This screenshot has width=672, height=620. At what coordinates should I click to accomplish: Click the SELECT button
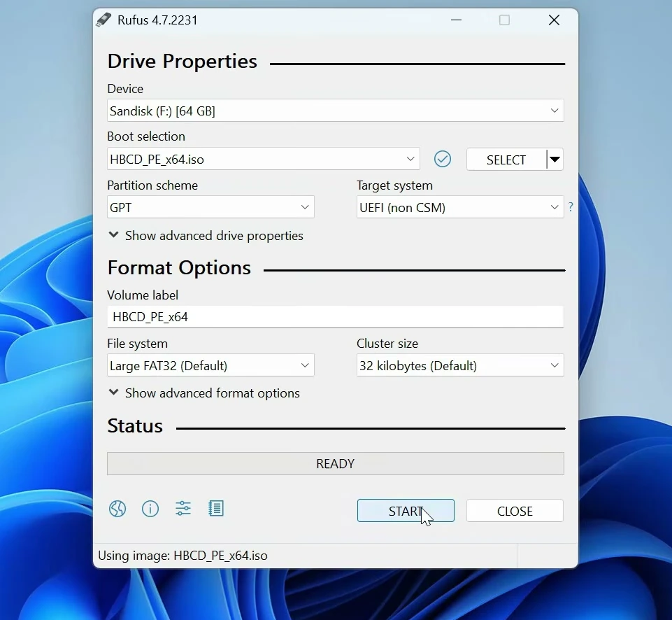[x=506, y=160]
